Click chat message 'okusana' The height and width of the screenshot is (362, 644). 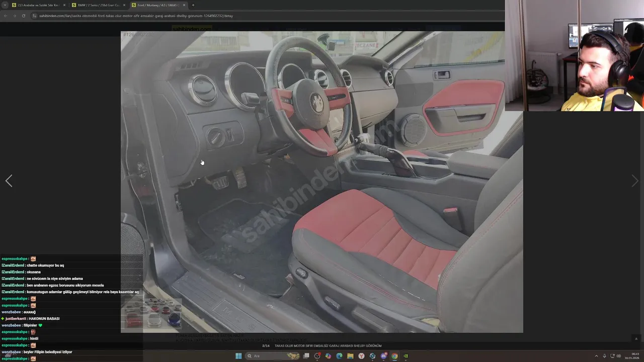click(34, 272)
